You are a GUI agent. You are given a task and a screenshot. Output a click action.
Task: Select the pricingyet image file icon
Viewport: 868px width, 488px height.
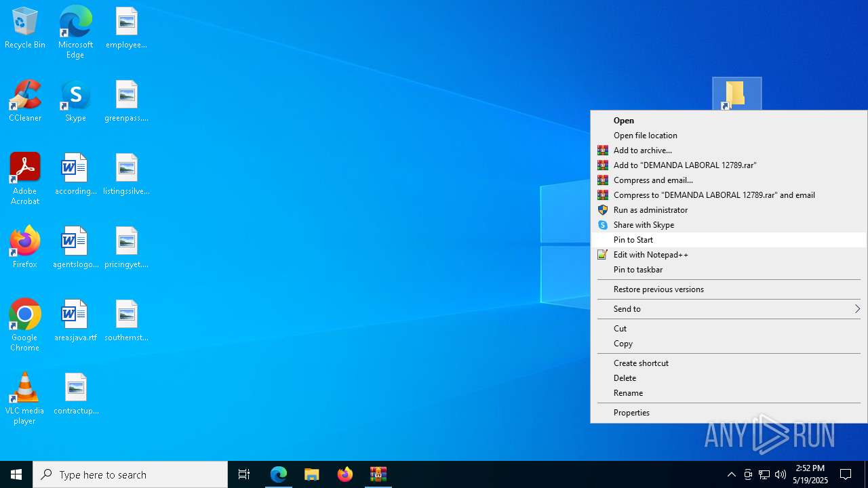click(x=127, y=248)
